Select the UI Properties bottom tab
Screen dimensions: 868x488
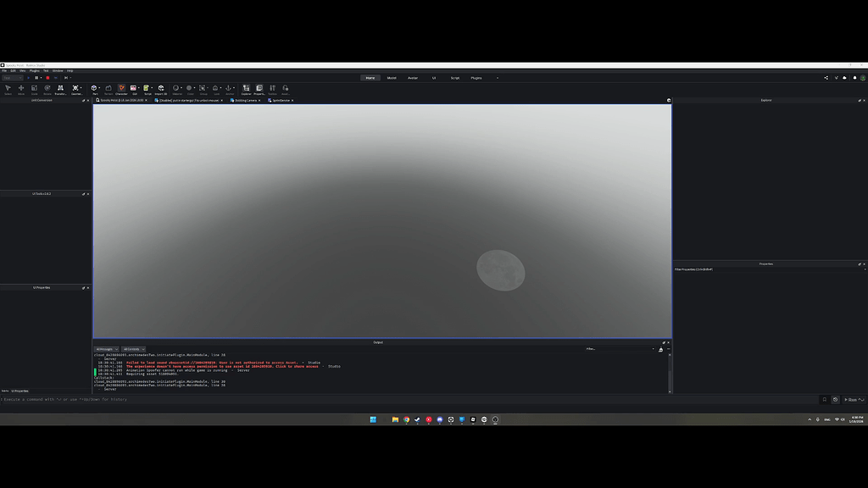click(x=20, y=391)
